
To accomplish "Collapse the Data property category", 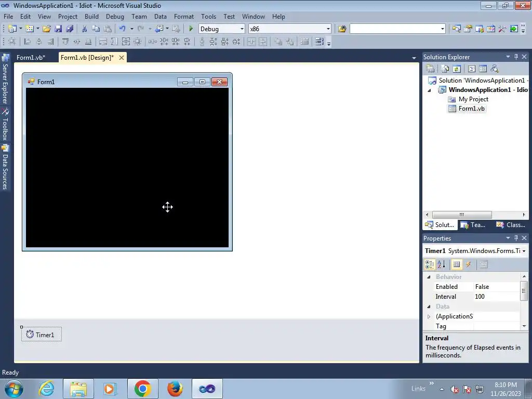I will pos(429,307).
